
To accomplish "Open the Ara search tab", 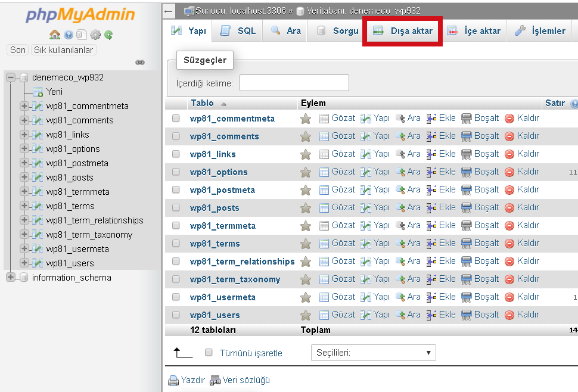I will point(285,31).
